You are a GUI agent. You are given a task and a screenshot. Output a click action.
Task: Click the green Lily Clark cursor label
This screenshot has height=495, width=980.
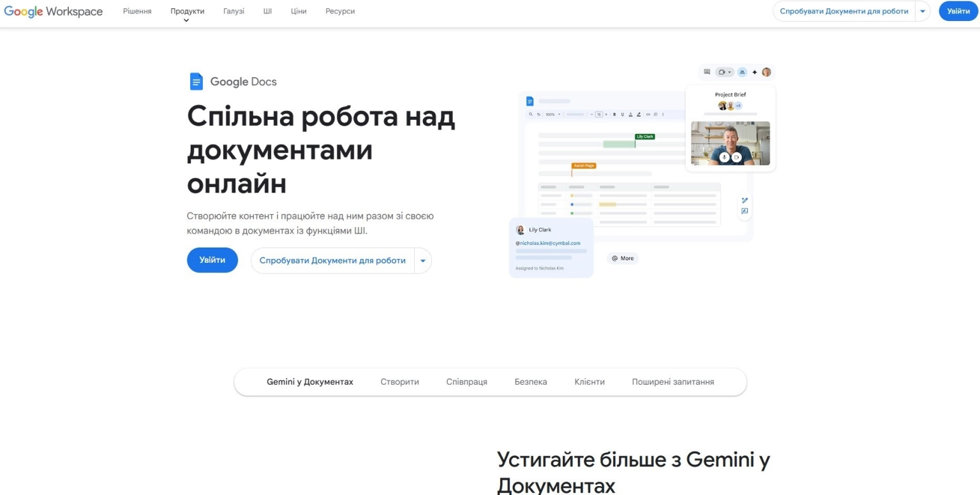click(645, 137)
